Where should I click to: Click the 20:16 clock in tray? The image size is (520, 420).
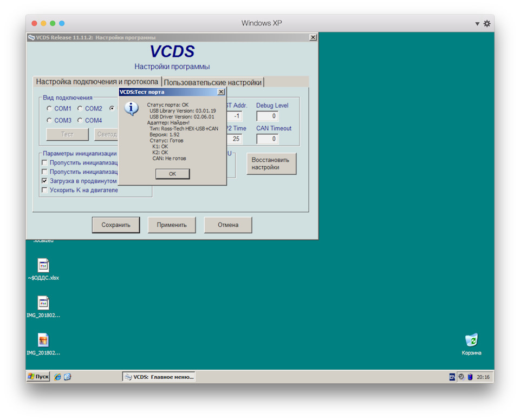(483, 377)
